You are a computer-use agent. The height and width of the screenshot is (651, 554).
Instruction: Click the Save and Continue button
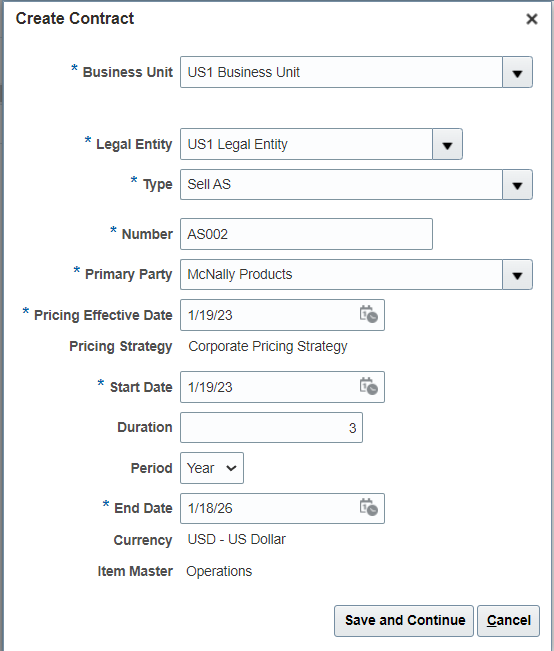click(x=404, y=621)
